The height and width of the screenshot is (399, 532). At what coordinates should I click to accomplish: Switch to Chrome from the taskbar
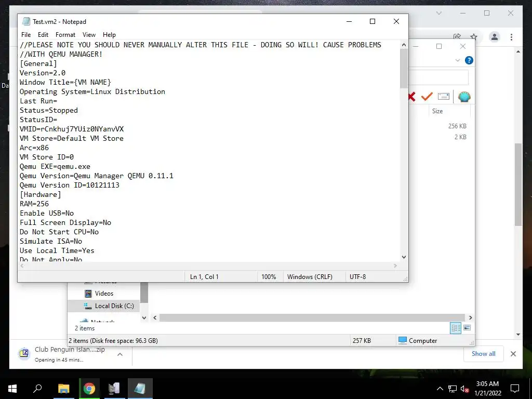[89, 389]
